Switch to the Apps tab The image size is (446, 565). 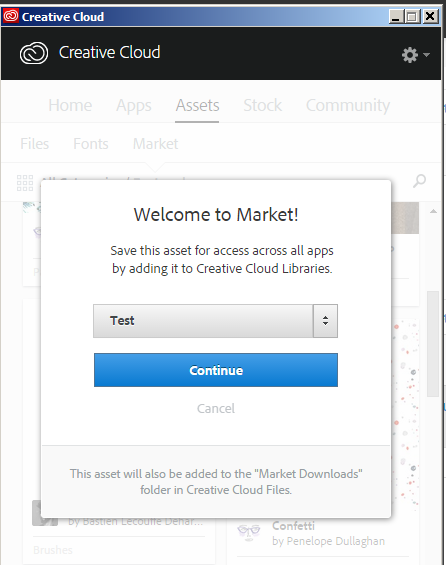click(x=134, y=106)
